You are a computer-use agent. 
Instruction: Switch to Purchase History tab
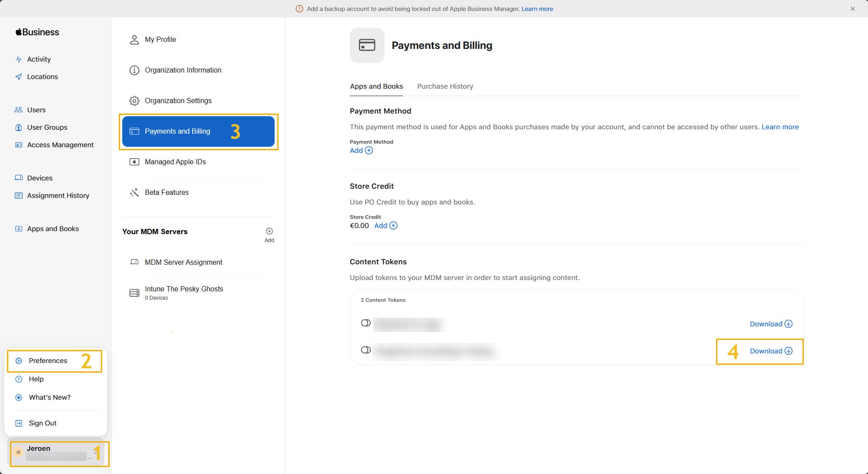445,86
